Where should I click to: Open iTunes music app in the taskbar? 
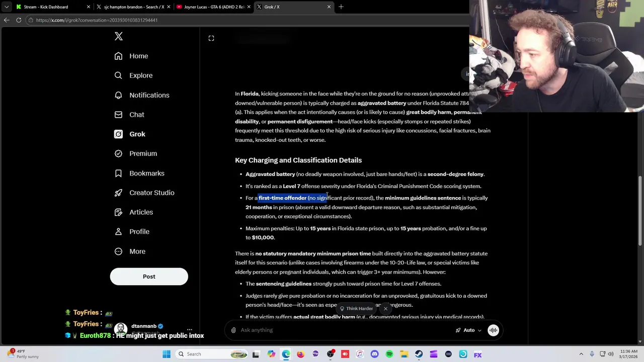pyautogui.click(x=360, y=354)
